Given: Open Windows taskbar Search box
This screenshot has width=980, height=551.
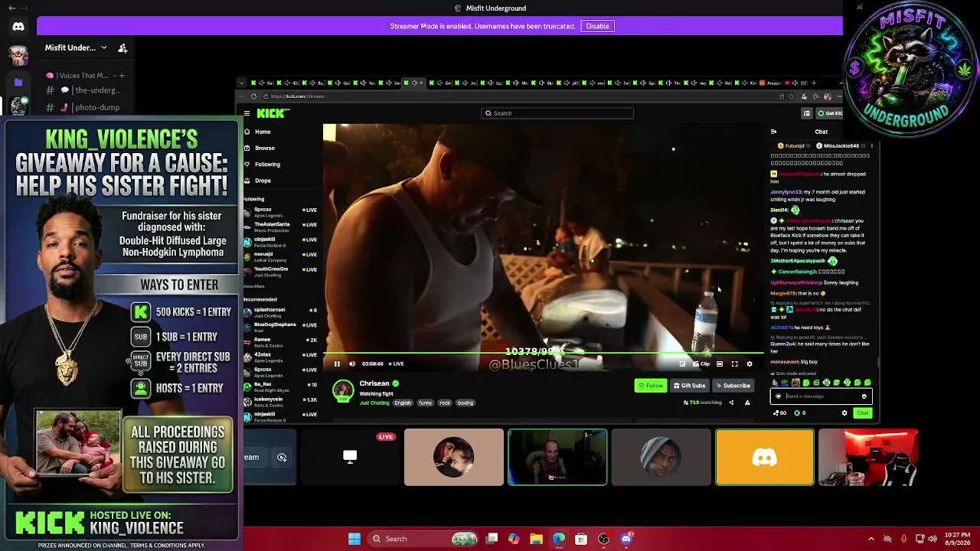Looking at the screenshot, I should pyautogui.click(x=422, y=539).
